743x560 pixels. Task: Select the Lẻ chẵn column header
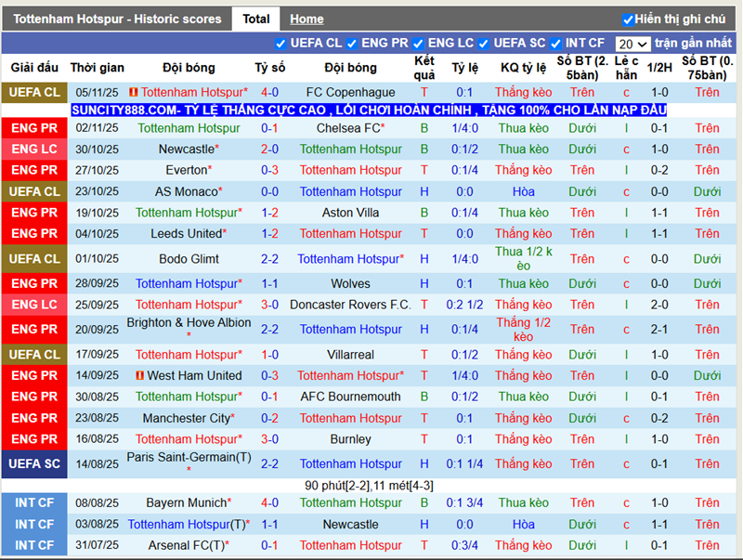[626, 68]
